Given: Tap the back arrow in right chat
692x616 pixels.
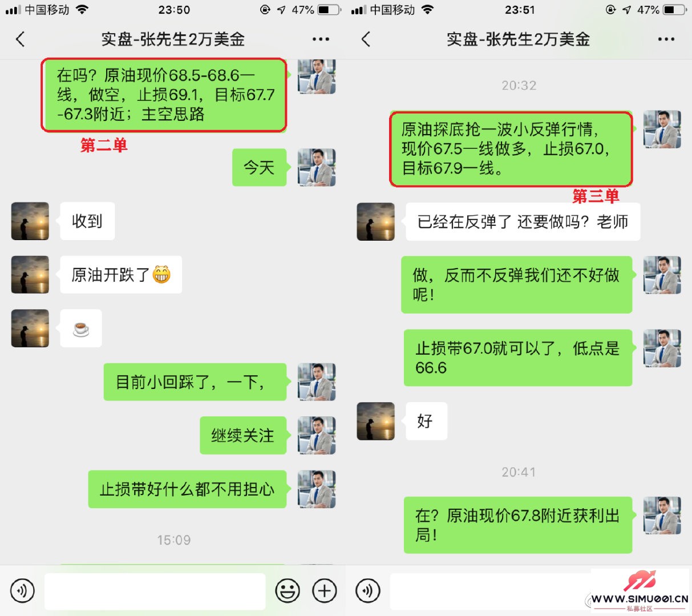Looking at the screenshot, I should pyautogui.click(x=366, y=39).
